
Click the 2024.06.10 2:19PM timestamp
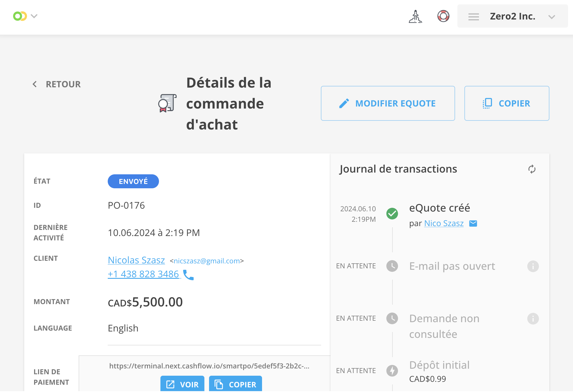358,214
